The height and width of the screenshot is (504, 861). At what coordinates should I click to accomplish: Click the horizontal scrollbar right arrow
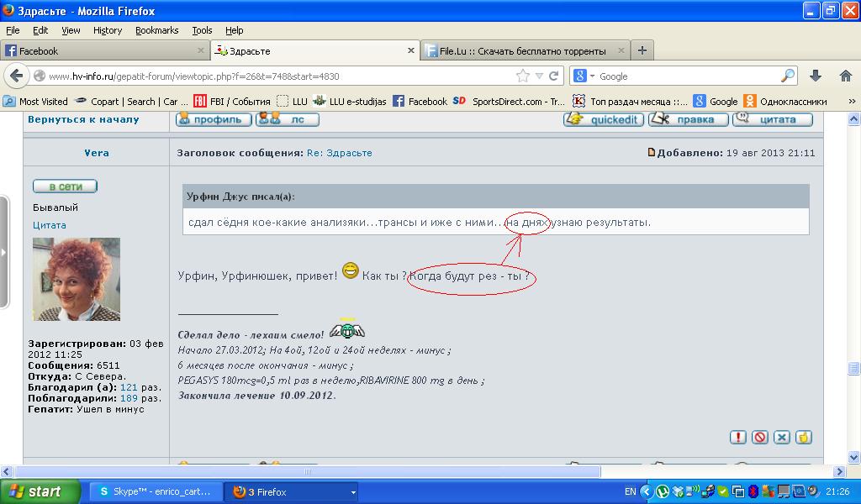[839, 471]
